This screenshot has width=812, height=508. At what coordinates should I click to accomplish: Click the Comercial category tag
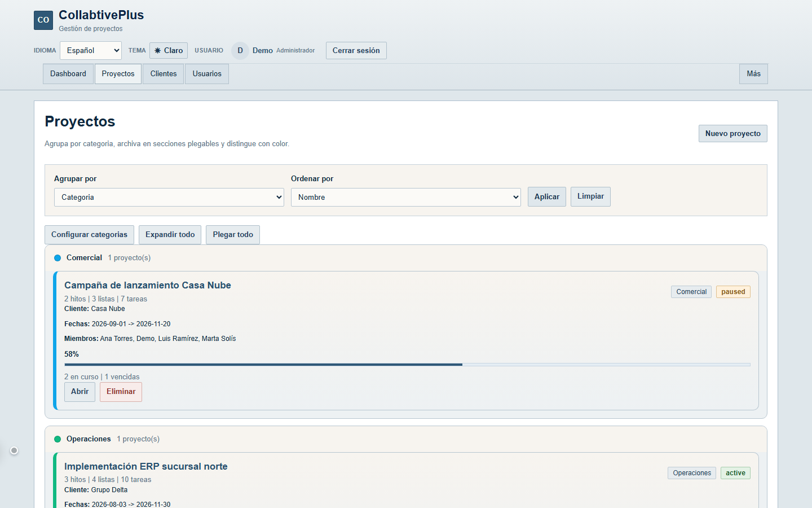(691, 292)
